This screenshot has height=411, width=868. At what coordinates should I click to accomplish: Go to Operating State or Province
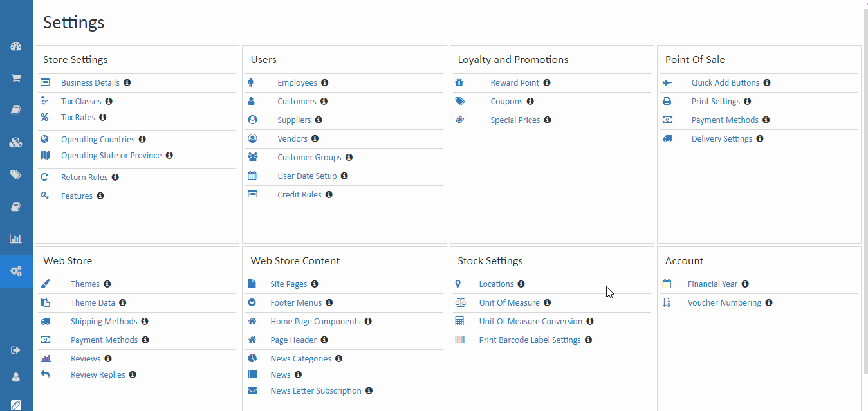click(112, 156)
